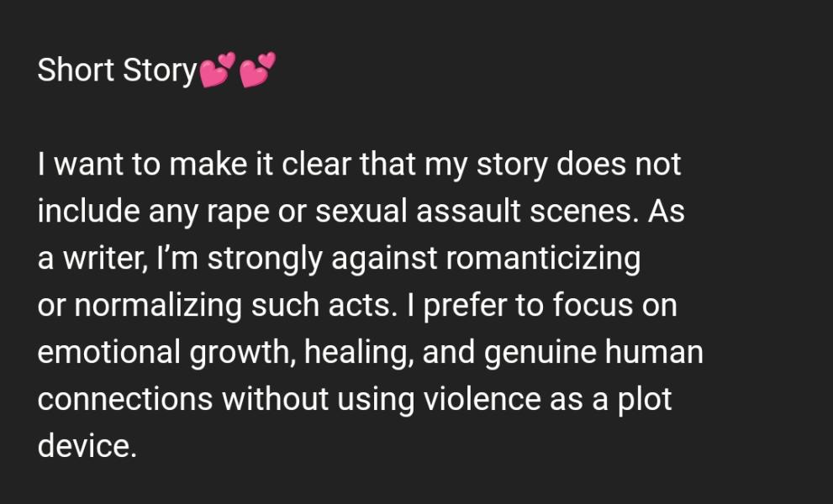The width and height of the screenshot is (833, 504).
Task: Tap the last word "device."
Action: coord(86,445)
